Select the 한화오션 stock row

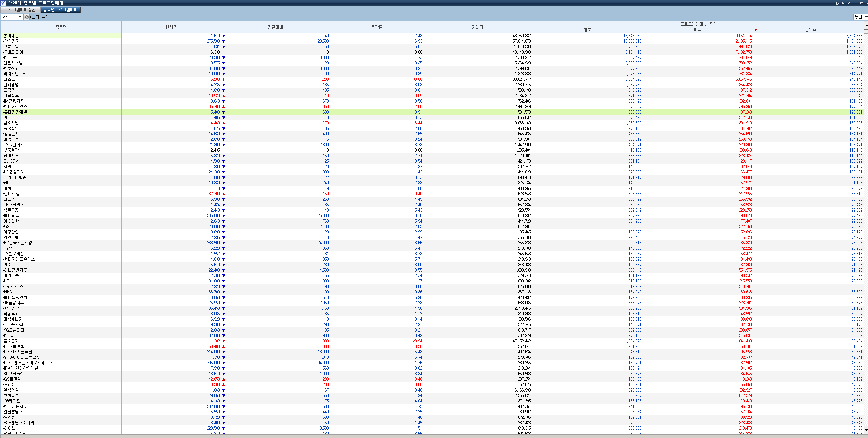432,69
